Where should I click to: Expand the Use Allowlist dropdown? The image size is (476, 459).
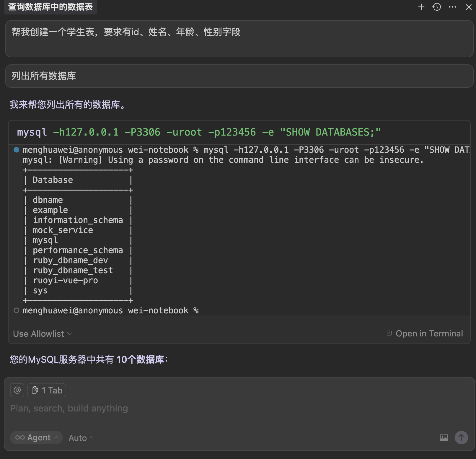[x=43, y=334]
